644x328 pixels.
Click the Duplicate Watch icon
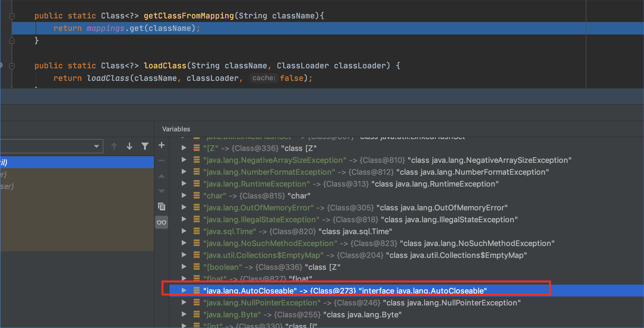(x=161, y=206)
